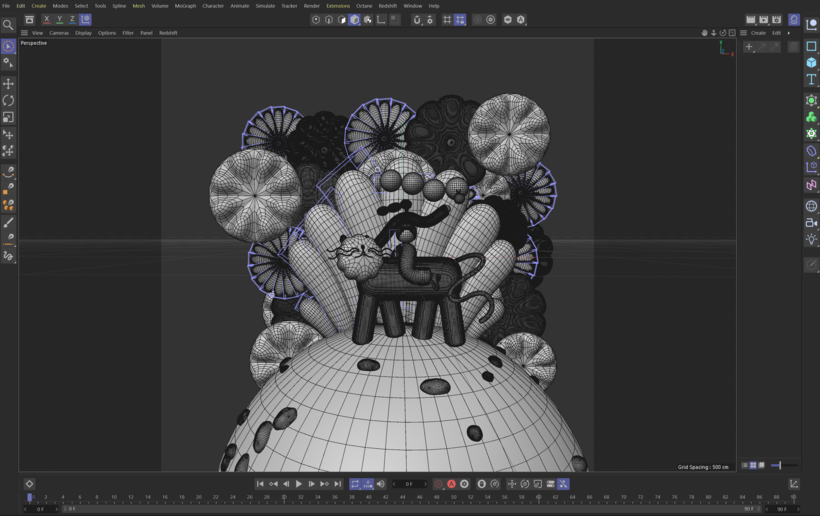Click Render View clapperboard icon
The height and width of the screenshot is (516, 820).
pos(750,19)
